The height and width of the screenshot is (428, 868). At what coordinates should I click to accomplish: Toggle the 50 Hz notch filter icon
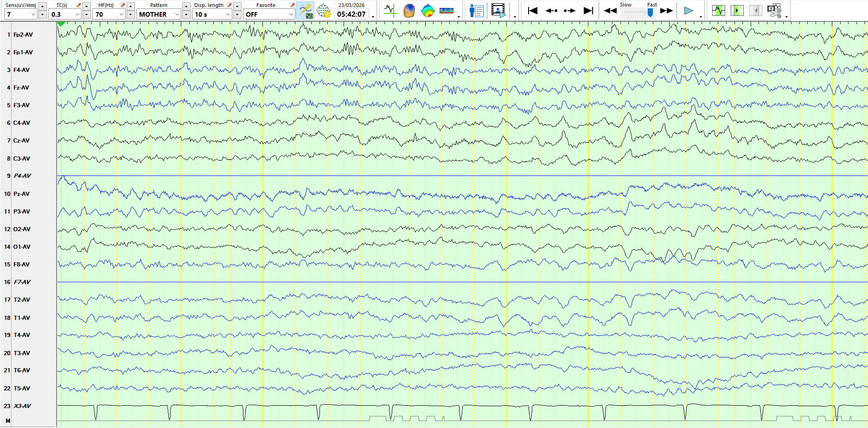306,11
